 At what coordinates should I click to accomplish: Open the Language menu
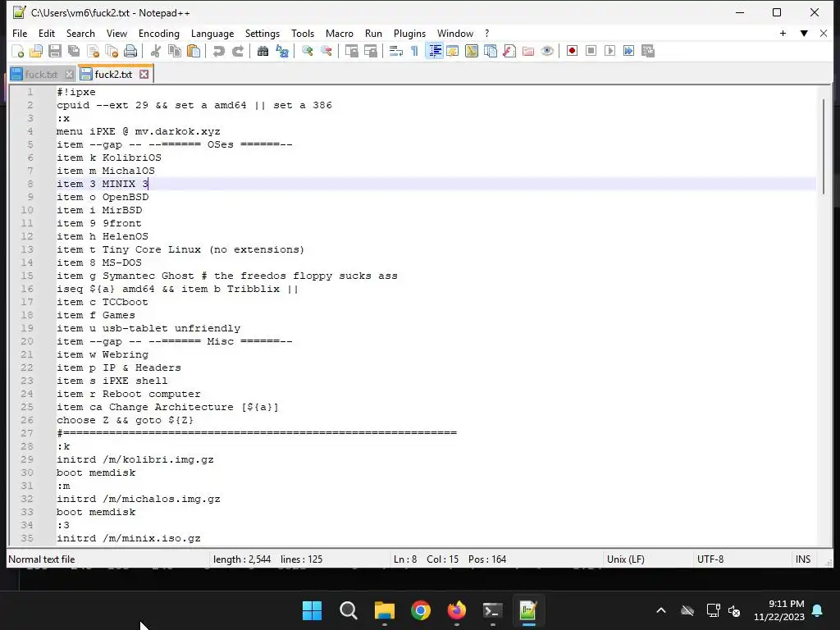[x=212, y=33]
